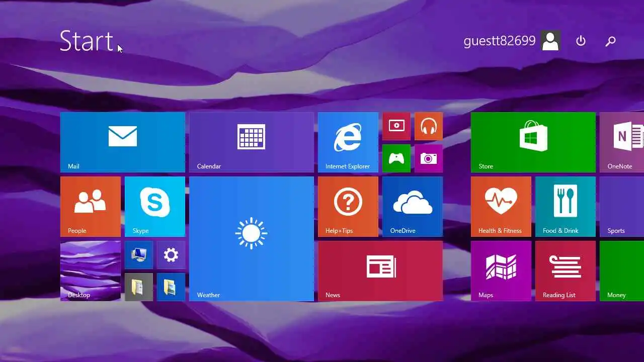Open the Health & Fitness tile
Image resolution: width=644 pixels, height=362 pixels.
(x=501, y=207)
